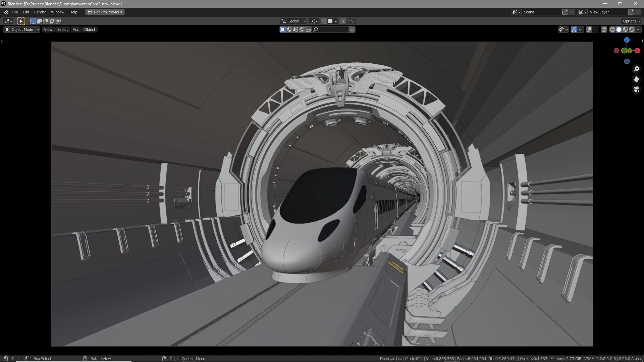
Task: Open the Edit menu
Action: [26, 12]
